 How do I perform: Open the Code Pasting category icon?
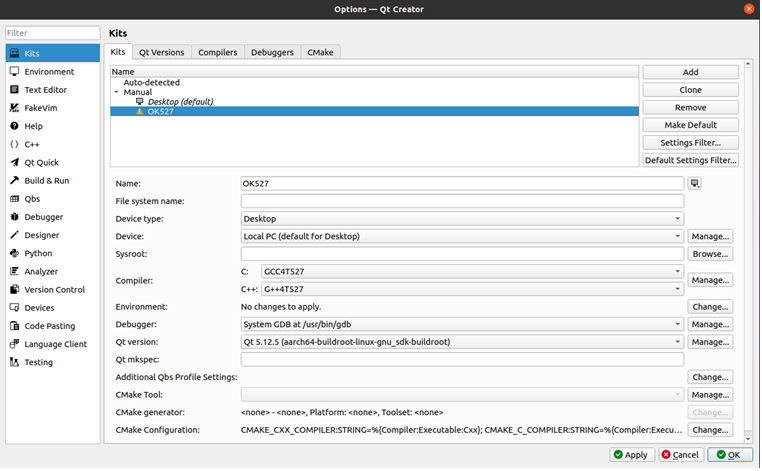click(x=15, y=326)
